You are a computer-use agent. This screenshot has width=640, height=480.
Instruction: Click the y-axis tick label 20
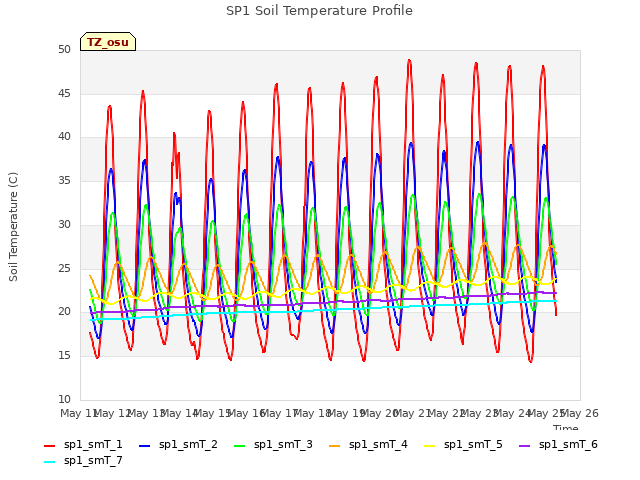point(64,312)
